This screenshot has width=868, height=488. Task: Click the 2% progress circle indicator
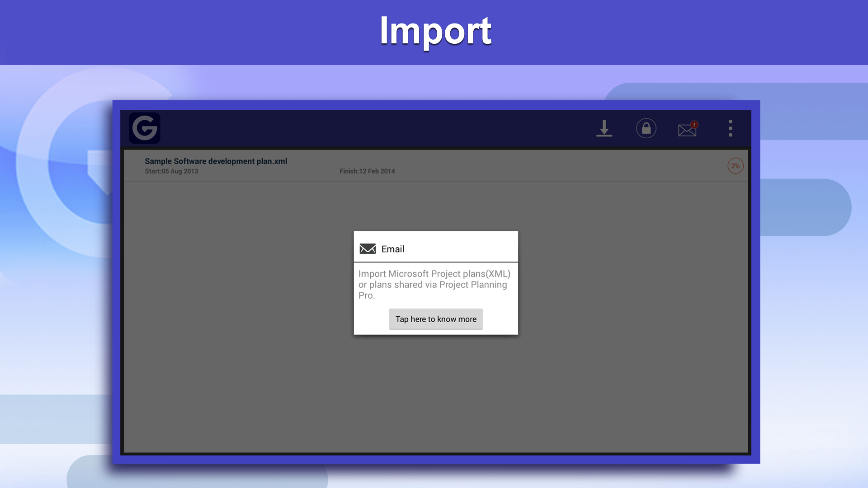tap(735, 166)
